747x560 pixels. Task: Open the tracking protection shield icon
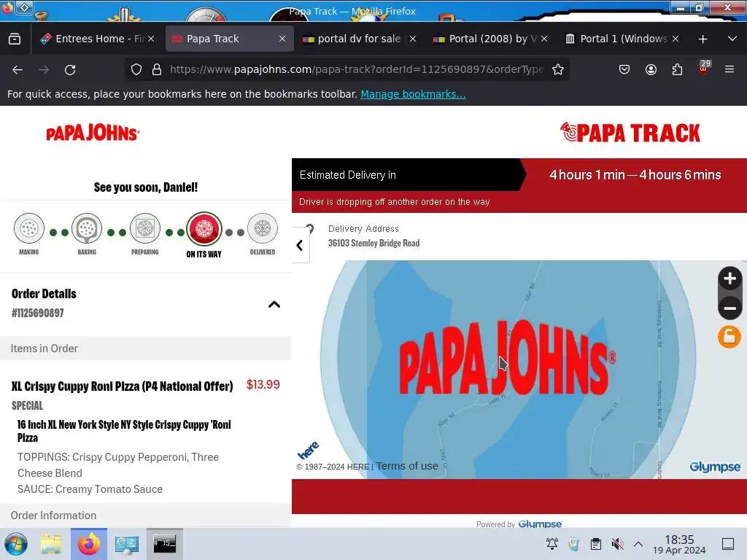tap(136, 69)
